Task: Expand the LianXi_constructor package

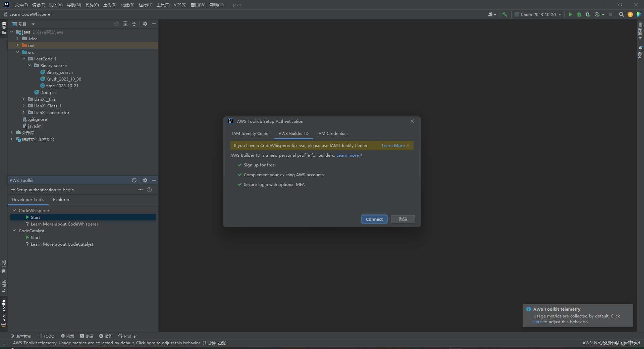Action: tap(24, 112)
